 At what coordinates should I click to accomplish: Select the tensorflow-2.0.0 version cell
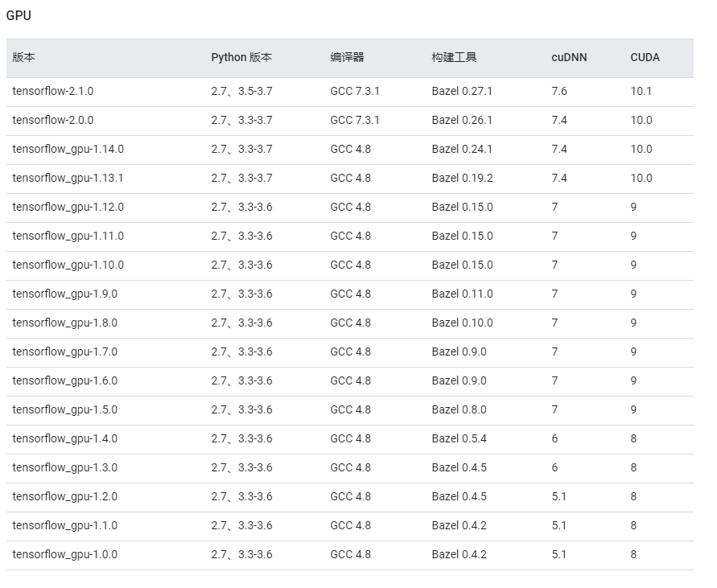pos(52,120)
